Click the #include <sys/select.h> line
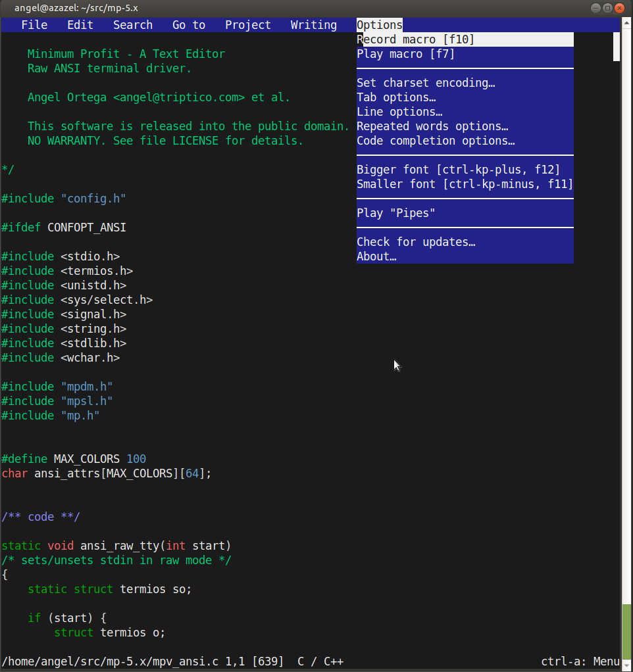Viewport: 633px width, 672px height. point(77,300)
